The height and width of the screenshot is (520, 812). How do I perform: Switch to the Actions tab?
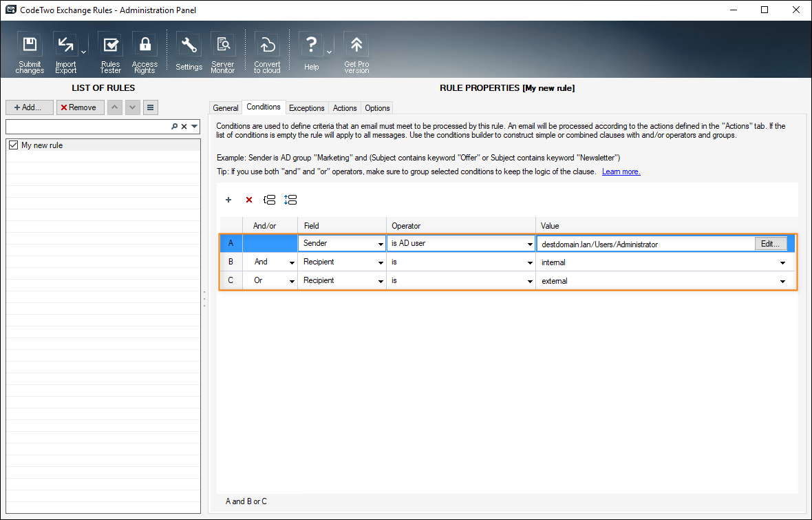click(345, 108)
